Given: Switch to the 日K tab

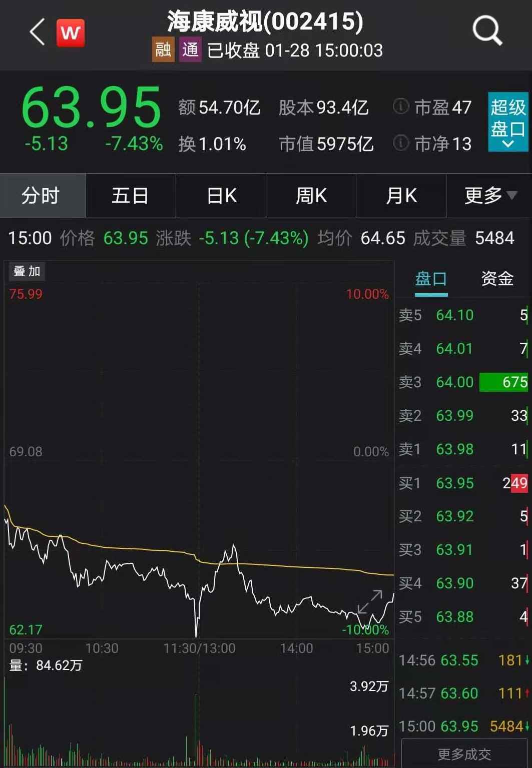Looking at the screenshot, I should tap(221, 196).
